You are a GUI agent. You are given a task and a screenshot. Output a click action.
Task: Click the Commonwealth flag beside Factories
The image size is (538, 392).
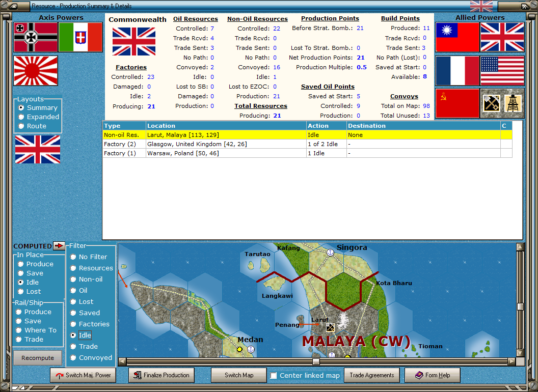134,42
